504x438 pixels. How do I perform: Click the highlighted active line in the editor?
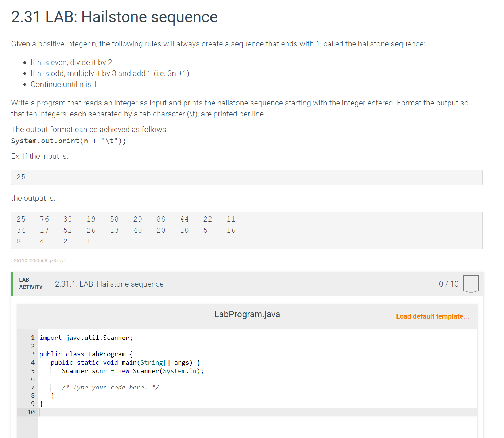(x=146, y=412)
